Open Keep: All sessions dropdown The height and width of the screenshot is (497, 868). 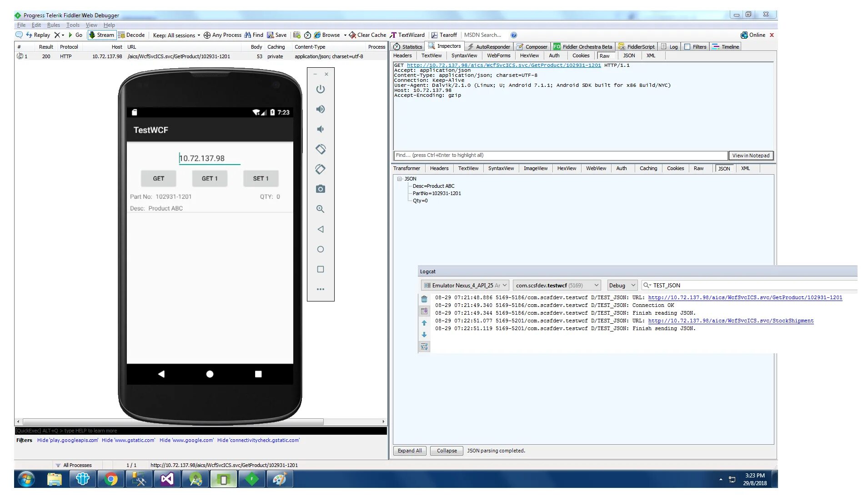coord(176,35)
